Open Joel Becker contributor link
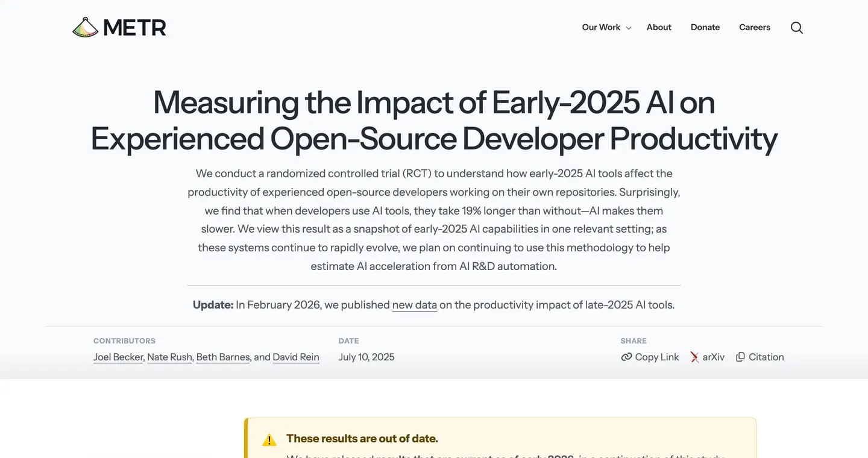 (119, 357)
